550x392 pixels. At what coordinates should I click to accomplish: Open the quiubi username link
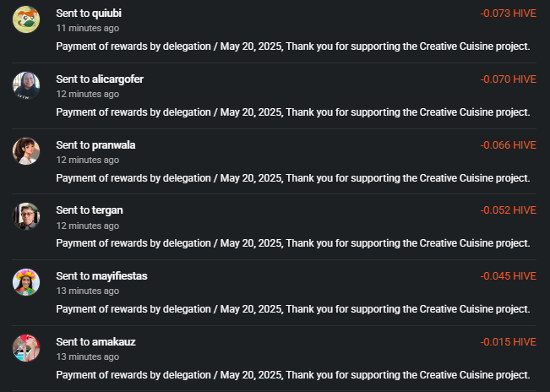tap(106, 14)
